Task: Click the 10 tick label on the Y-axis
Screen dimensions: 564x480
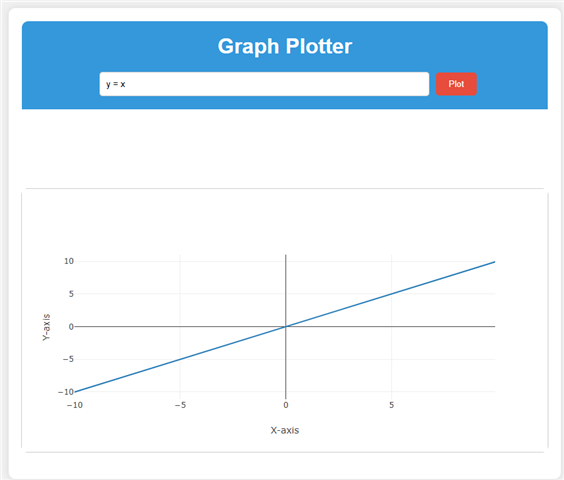Action: pos(69,261)
